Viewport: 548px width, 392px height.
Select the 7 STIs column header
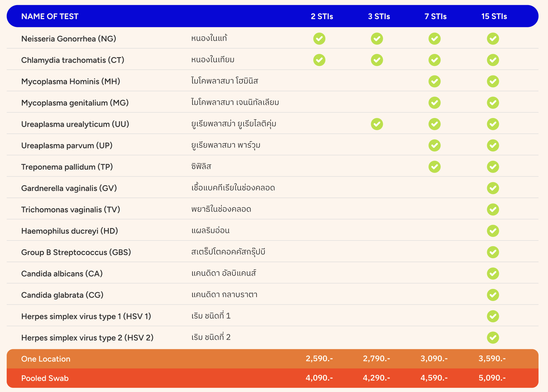(x=435, y=16)
